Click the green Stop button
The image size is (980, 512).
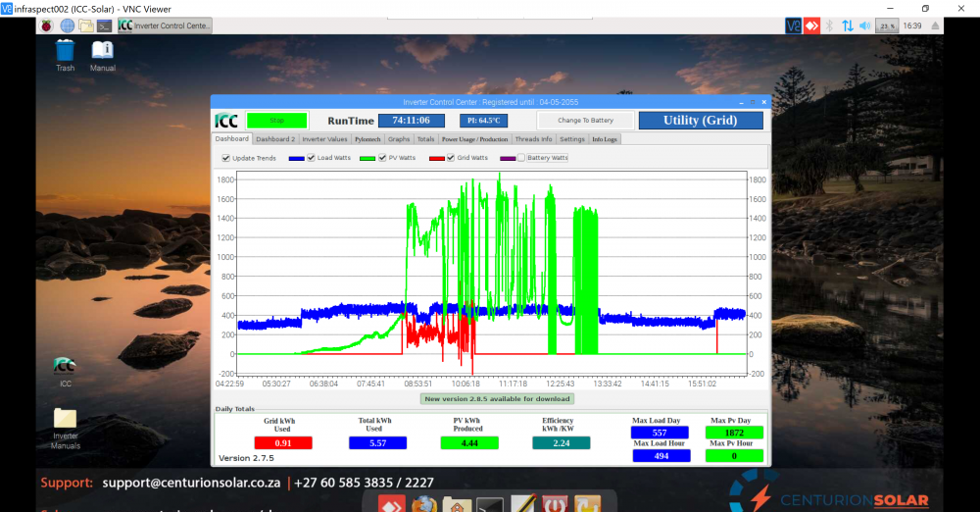(277, 121)
